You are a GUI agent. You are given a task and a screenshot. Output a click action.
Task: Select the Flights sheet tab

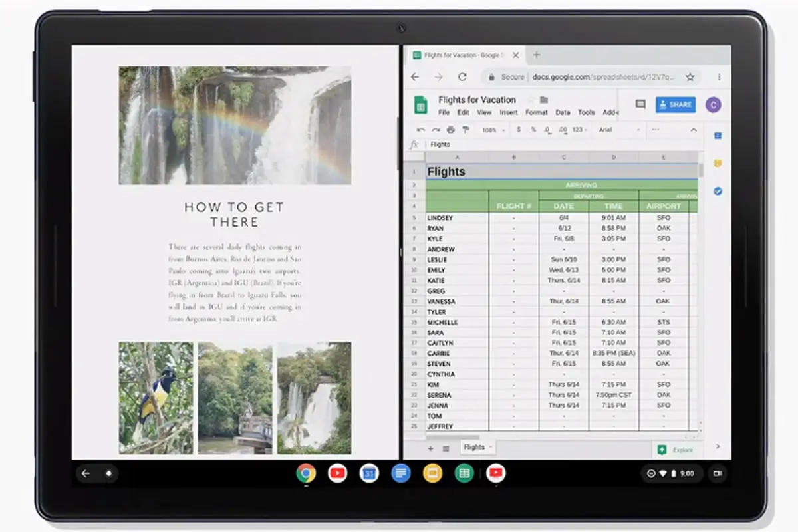(475, 447)
